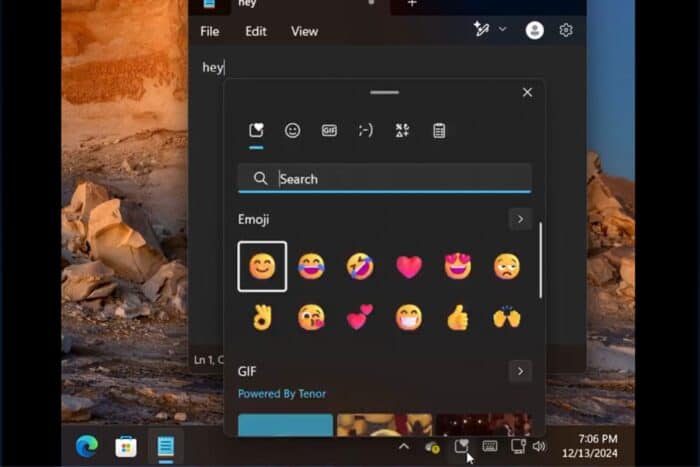The width and height of the screenshot is (700, 467).
Task: Insert the raising hands emoji
Action: point(507,317)
